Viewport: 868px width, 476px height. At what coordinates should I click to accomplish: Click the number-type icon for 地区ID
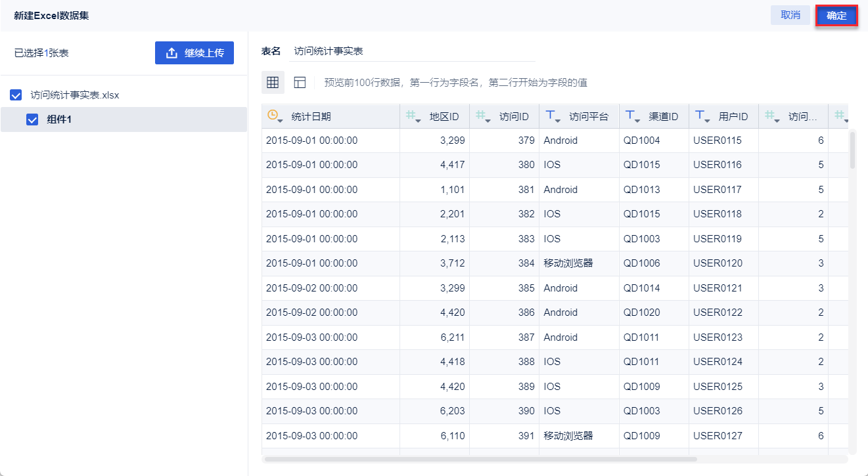coord(413,116)
